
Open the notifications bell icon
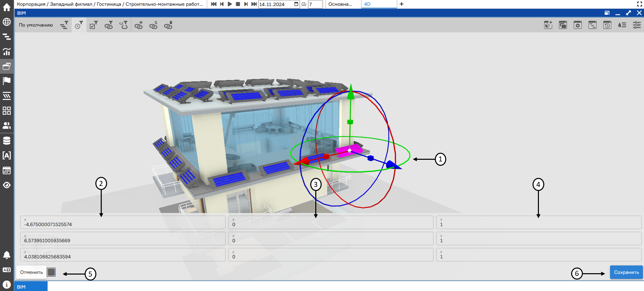click(7, 255)
